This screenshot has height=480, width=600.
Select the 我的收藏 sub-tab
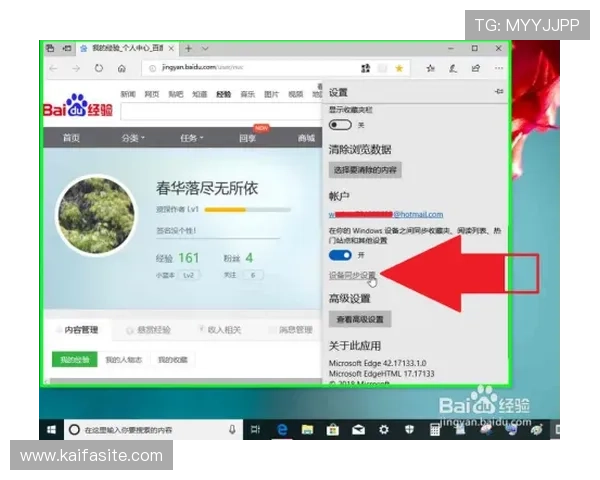173,359
